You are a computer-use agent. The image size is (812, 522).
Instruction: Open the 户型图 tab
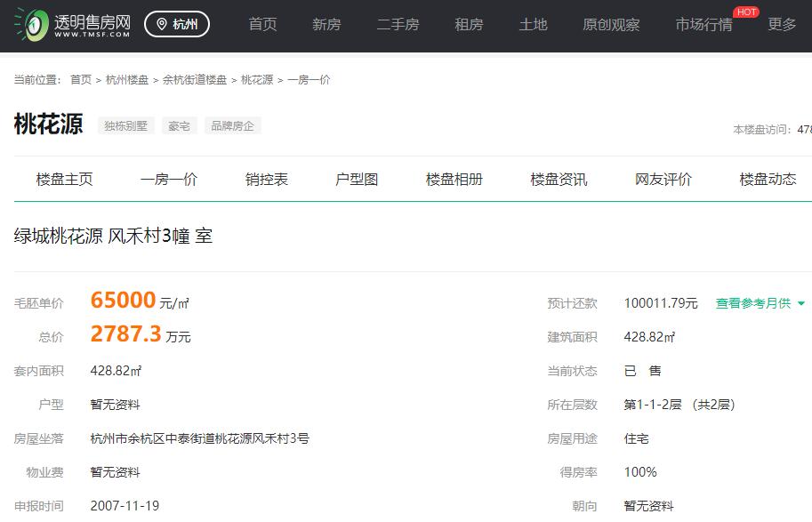(x=356, y=179)
